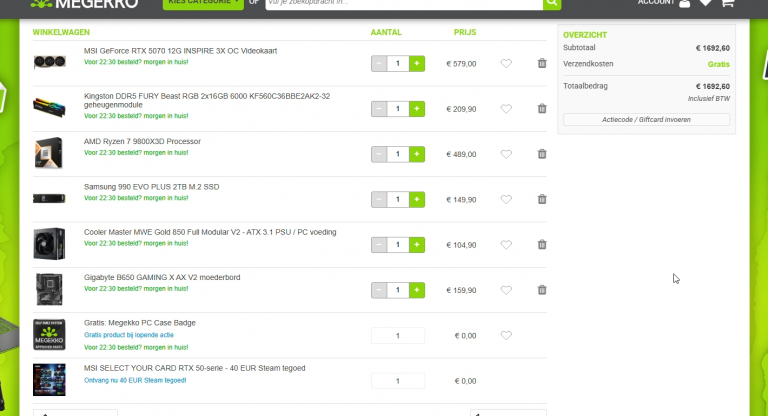Open the shopping cart header icon

(727, 3)
